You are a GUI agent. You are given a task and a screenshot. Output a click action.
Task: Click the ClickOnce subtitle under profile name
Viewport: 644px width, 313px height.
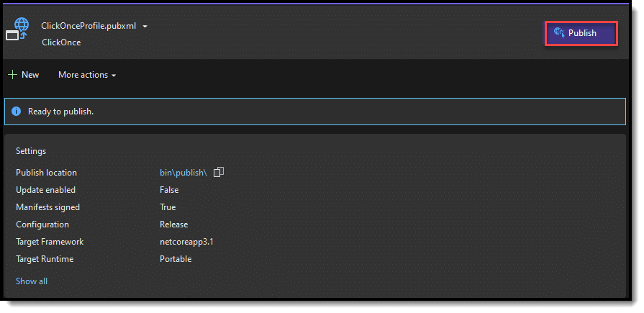61,42
